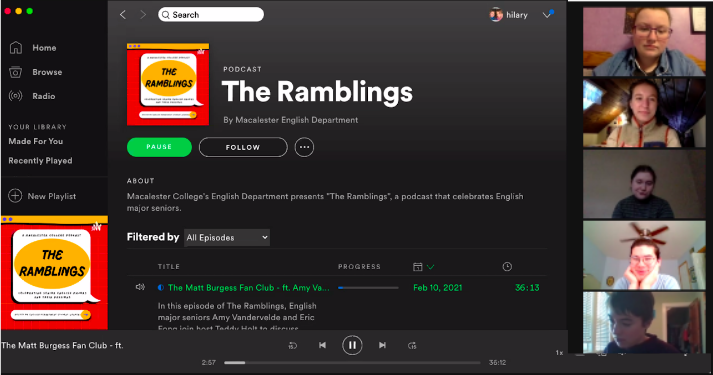Image resolution: width=713 pixels, height=375 pixels.
Task: Open Radio in the sidebar
Action: (x=44, y=96)
